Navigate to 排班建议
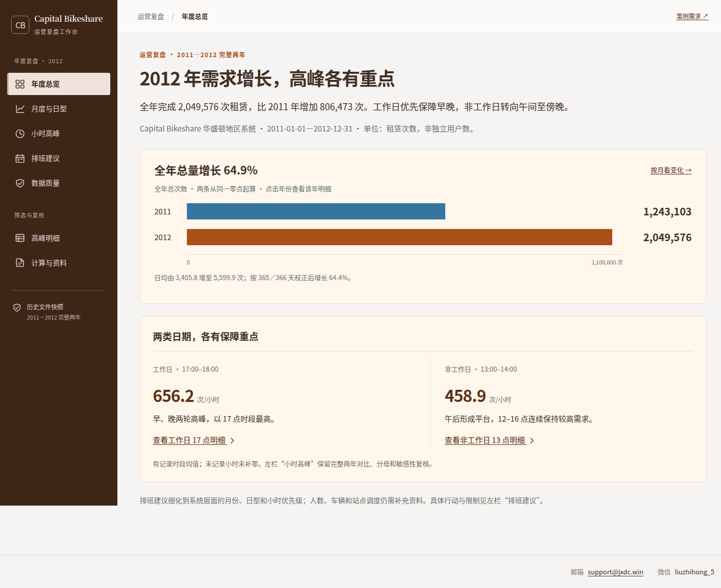This screenshot has width=721, height=588. pyautogui.click(x=59, y=158)
